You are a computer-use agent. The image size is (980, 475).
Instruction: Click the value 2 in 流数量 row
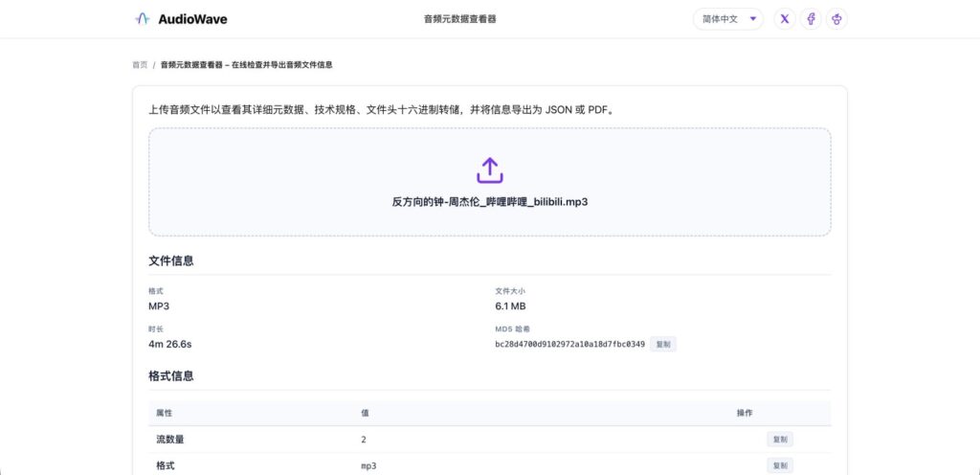[x=364, y=440]
